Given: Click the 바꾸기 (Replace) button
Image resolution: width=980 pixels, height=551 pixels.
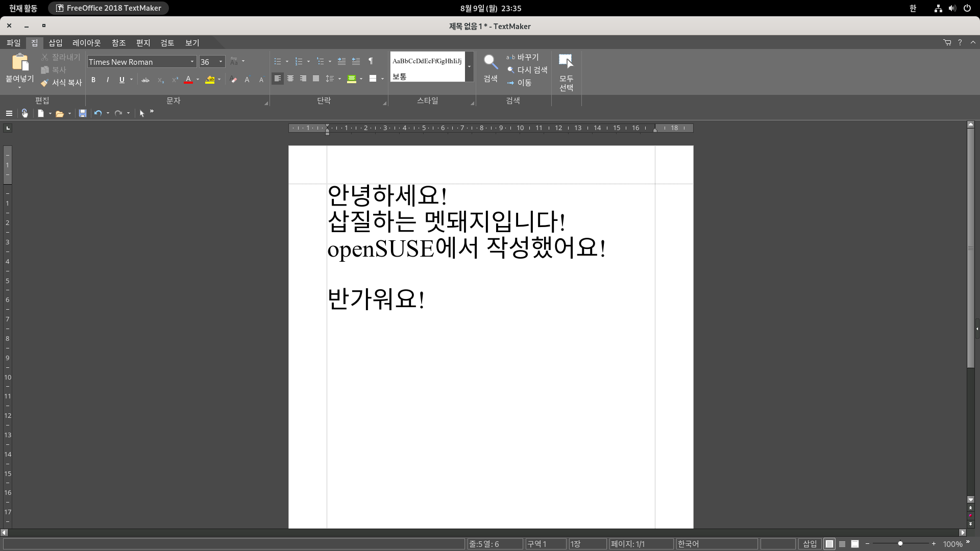Looking at the screenshot, I should coord(523,57).
